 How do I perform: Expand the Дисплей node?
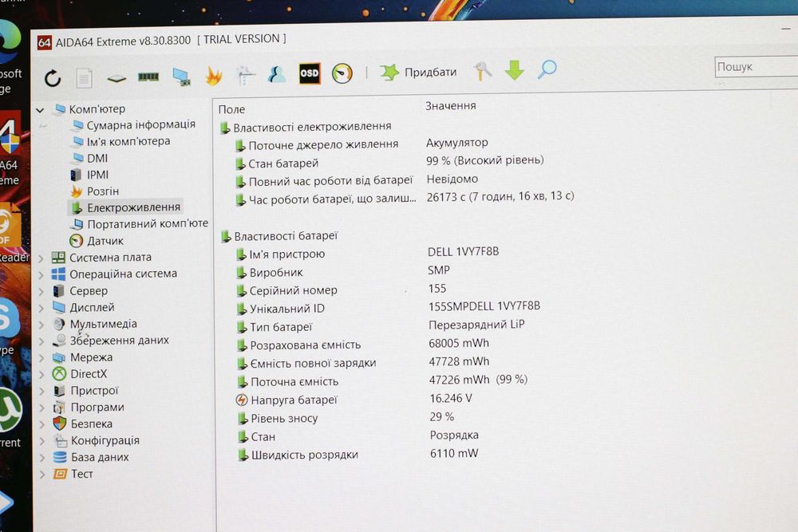[41, 308]
